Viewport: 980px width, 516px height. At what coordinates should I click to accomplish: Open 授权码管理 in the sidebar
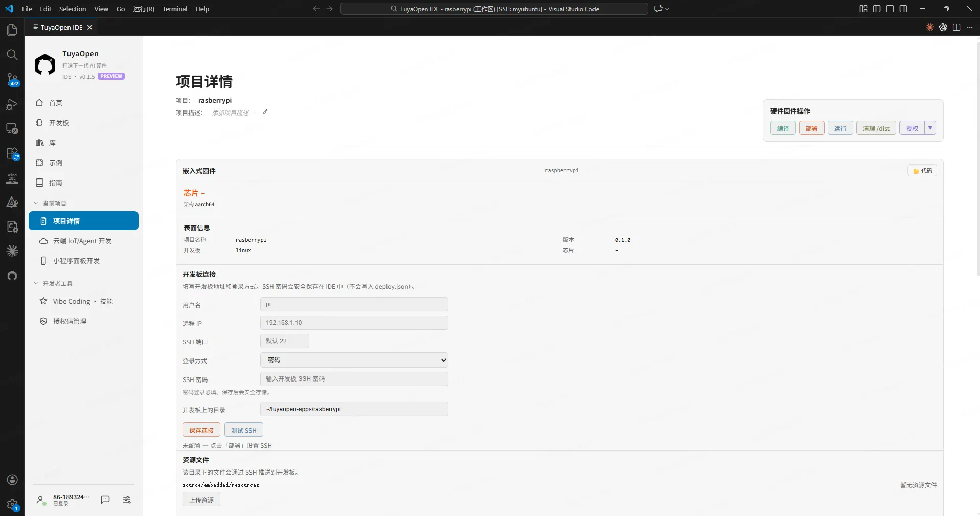pos(84,321)
